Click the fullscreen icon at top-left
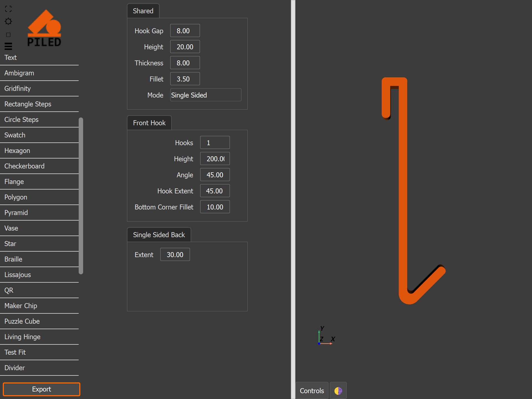Image resolution: width=532 pixels, height=399 pixels. click(8, 9)
